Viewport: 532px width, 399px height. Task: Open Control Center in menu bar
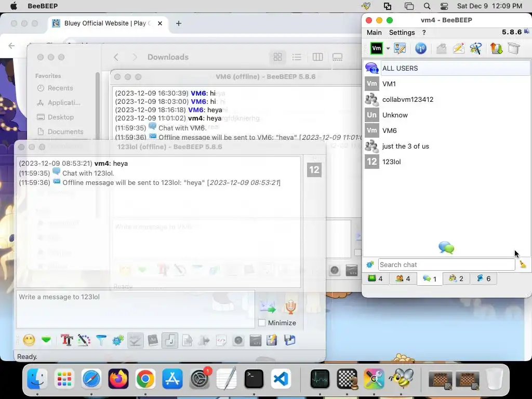click(444, 6)
